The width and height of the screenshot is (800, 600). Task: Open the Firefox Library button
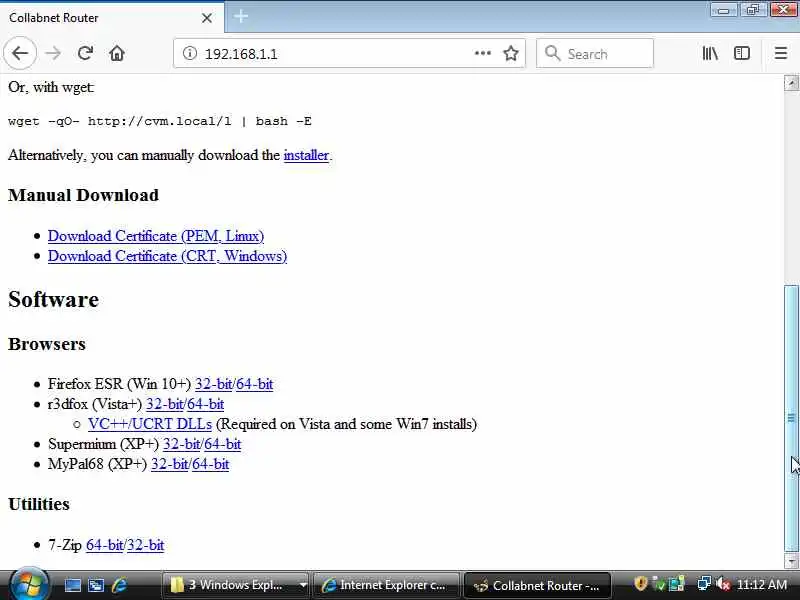[710, 53]
